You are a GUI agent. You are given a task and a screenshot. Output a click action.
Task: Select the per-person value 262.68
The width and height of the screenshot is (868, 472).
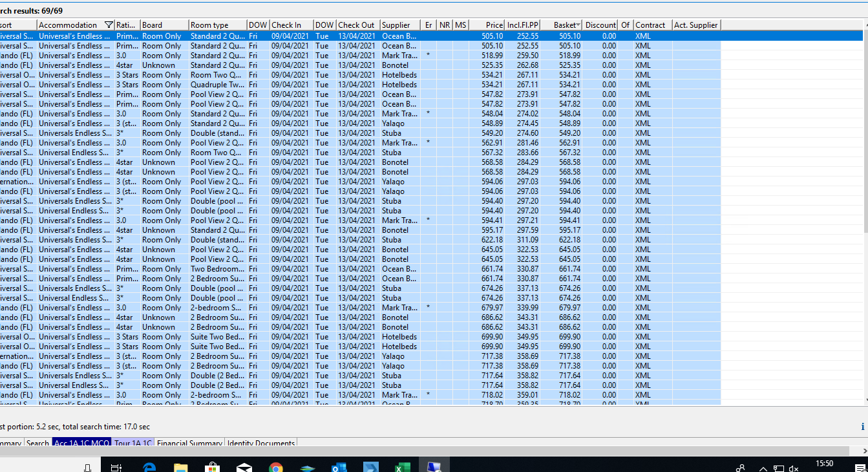527,65
